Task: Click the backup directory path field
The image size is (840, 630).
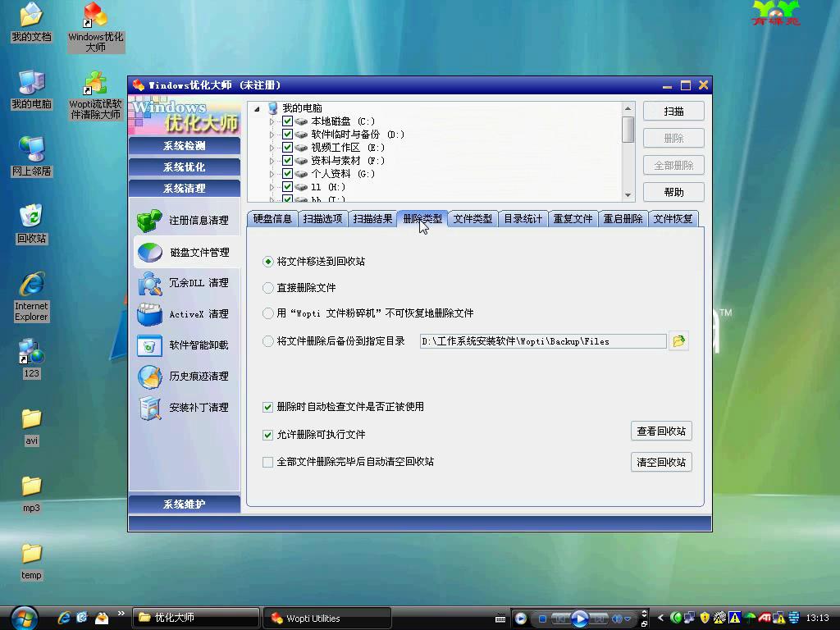Action: [543, 341]
